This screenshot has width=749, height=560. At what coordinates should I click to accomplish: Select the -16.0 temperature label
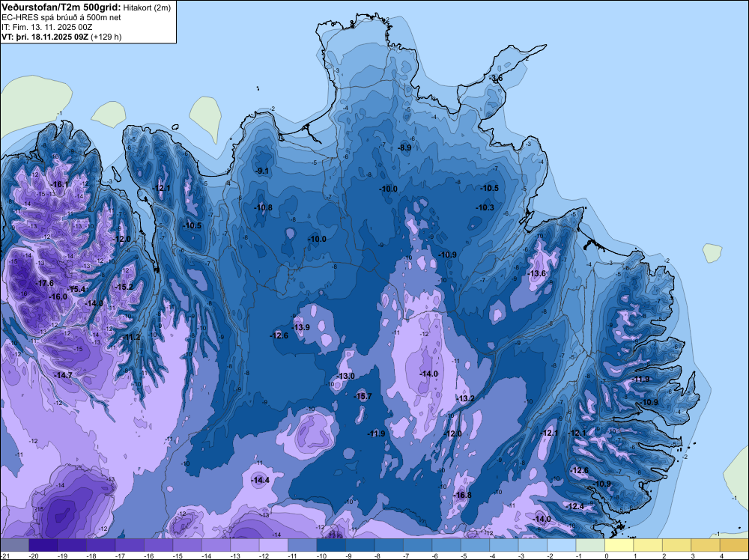[x=58, y=296]
